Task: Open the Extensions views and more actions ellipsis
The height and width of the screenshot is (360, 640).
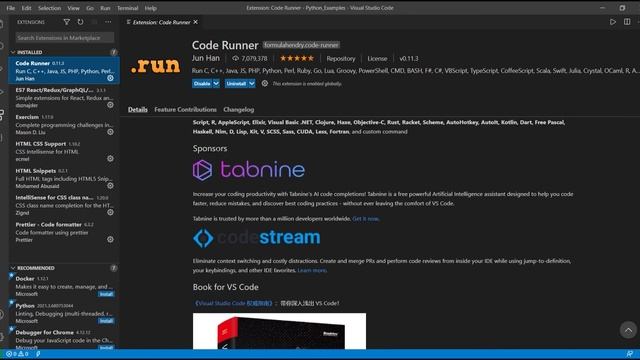Action: pyautogui.click(x=108, y=22)
